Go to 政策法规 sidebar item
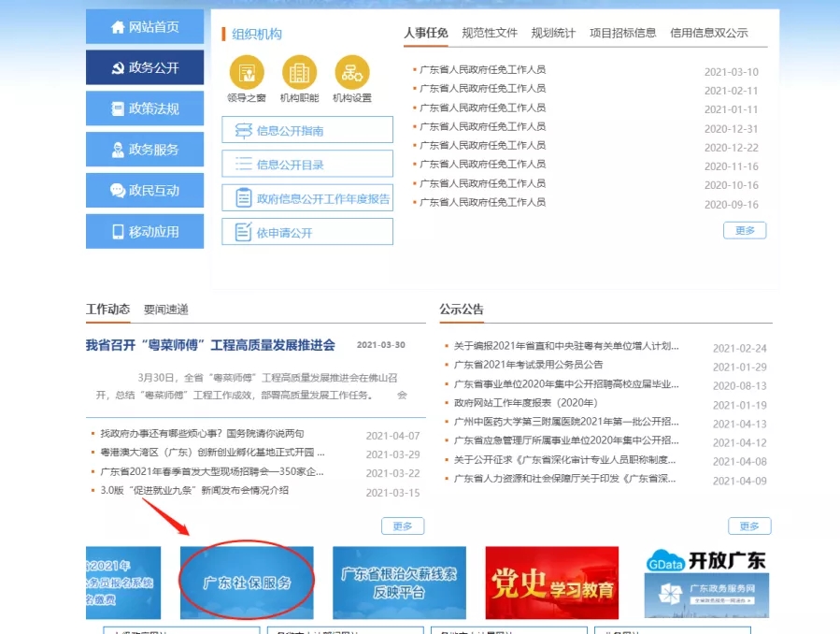 145,108
